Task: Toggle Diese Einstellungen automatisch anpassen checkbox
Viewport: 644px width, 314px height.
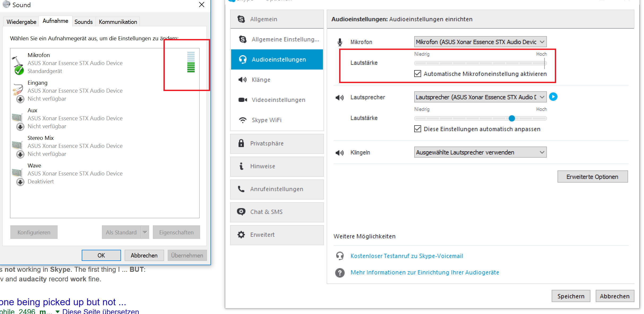Action: click(417, 129)
